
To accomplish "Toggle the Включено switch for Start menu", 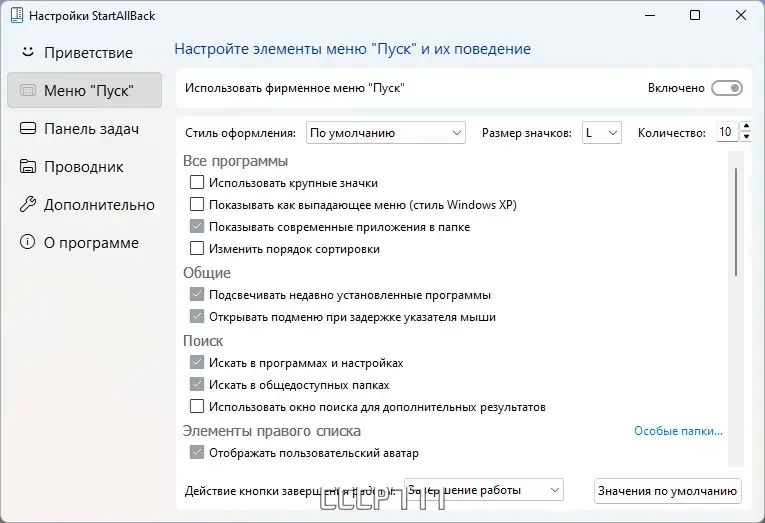I will (726, 88).
